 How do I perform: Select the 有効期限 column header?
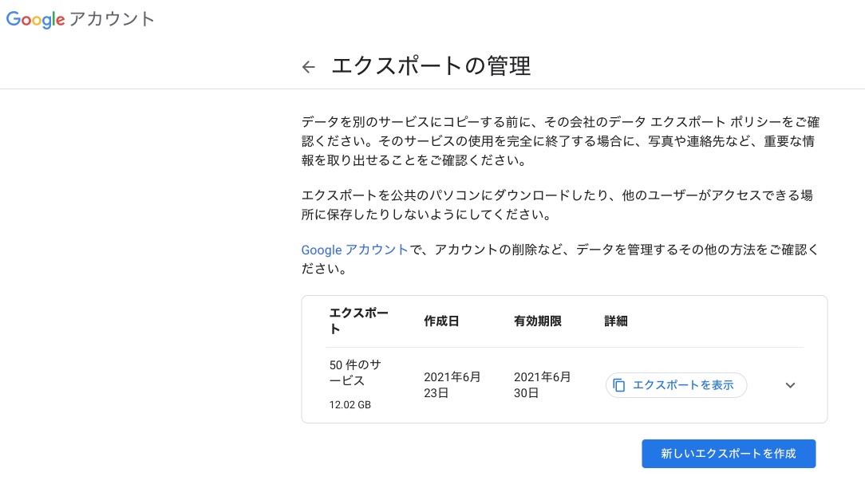[538, 321]
